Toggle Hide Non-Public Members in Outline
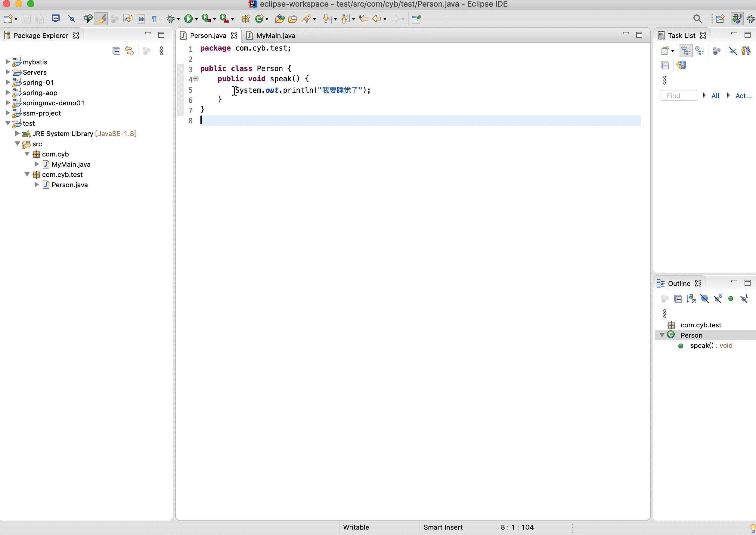756x535 pixels. click(x=731, y=299)
